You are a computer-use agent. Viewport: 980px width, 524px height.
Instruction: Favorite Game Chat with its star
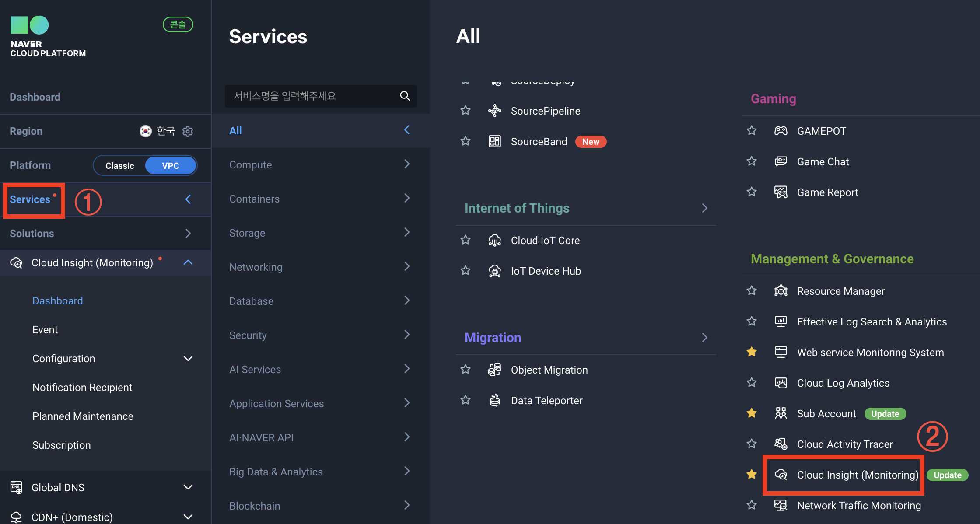click(x=752, y=161)
